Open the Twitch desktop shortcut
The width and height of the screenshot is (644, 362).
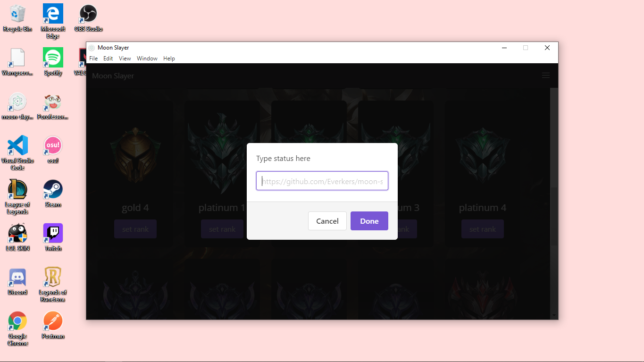(53, 237)
